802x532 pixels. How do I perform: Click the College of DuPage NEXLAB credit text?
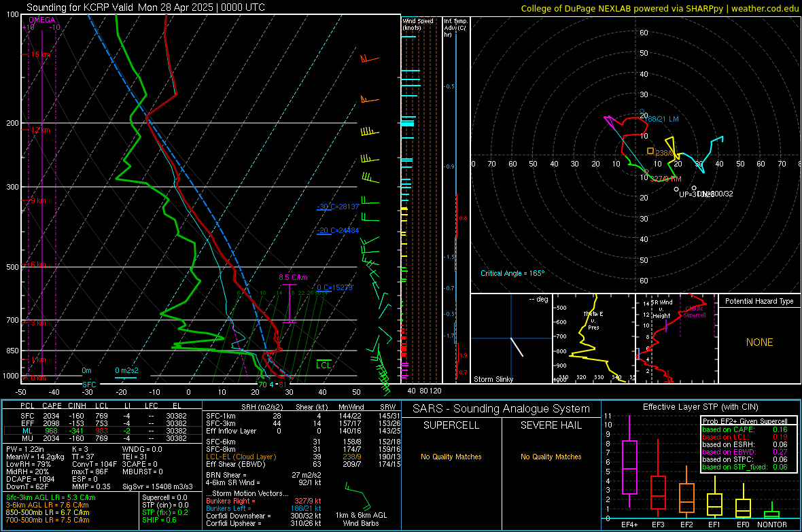(659, 8)
